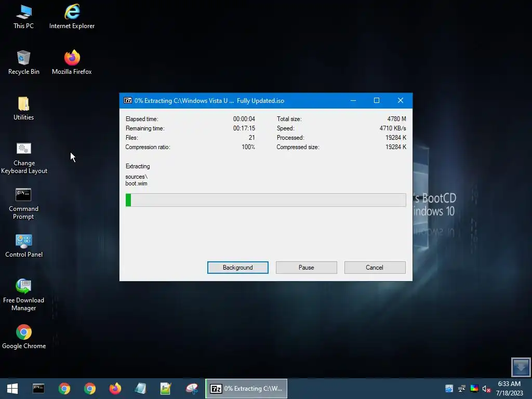The width and height of the screenshot is (532, 399).
Task: Click the 'sources\' path text
Action: pyautogui.click(x=137, y=177)
